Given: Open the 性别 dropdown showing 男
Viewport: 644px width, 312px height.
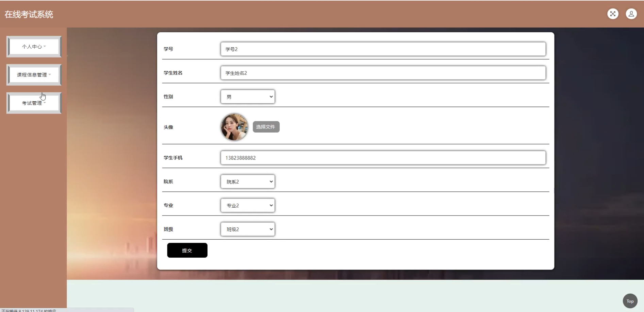Looking at the screenshot, I should click(x=248, y=97).
